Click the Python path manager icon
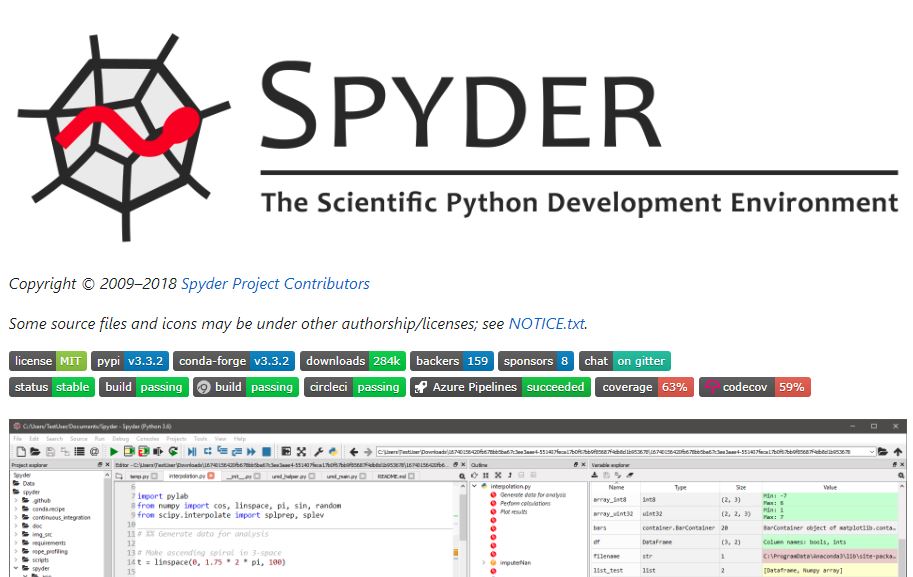Viewport: 913px width, 577px height. (x=333, y=451)
